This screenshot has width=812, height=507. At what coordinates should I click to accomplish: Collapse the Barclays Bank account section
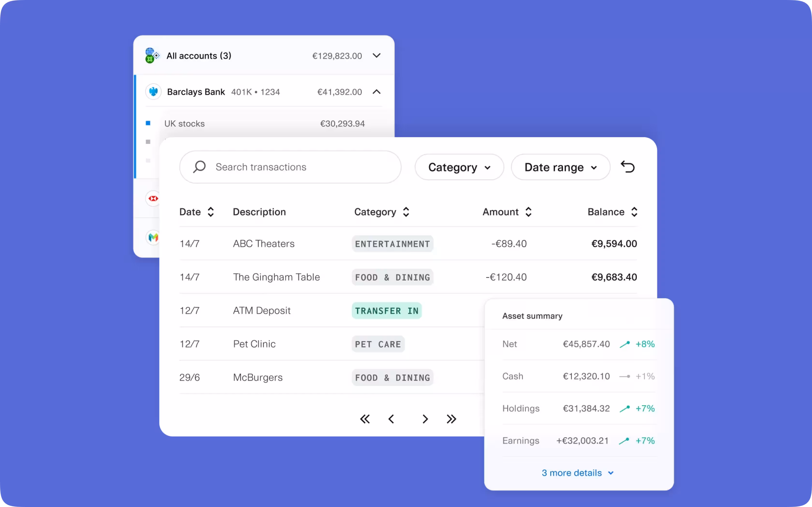coord(377,92)
